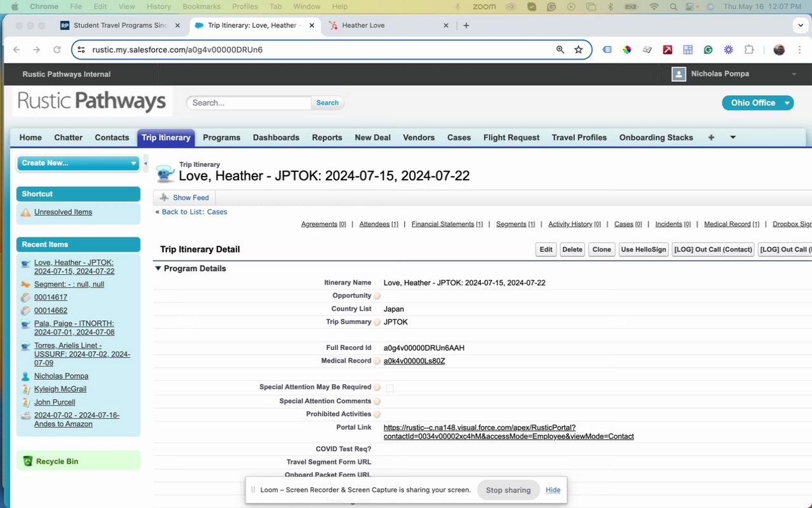Click the Trip Itinerary helicopter icon beside the title
The width and height of the screenshot is (812, 508).
point(166,173)
